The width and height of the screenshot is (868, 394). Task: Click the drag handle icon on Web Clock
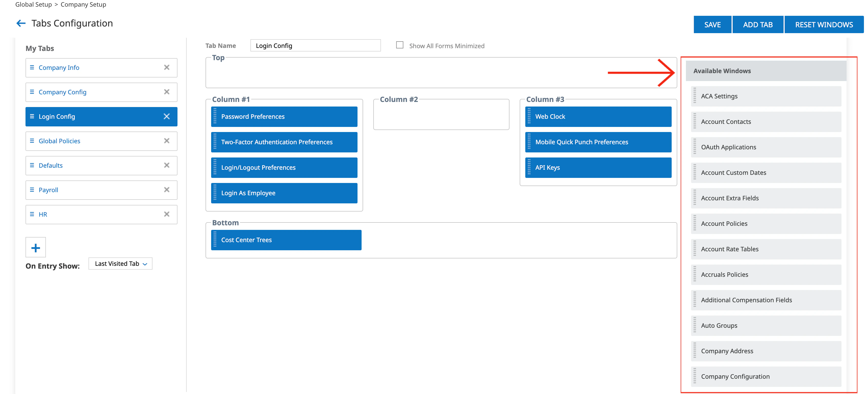529,116
